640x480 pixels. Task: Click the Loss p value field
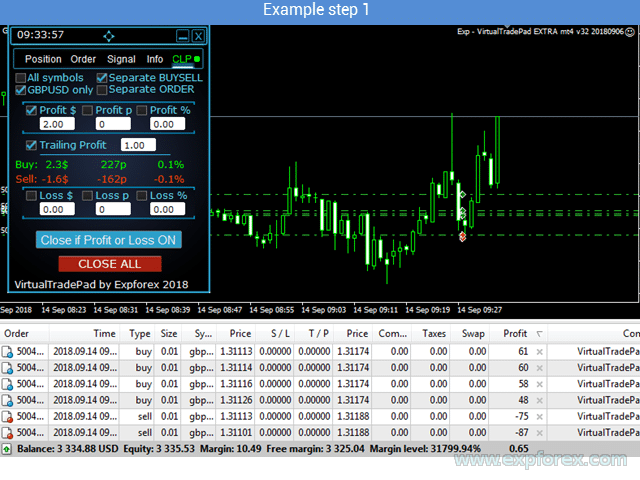coord(113,209)
